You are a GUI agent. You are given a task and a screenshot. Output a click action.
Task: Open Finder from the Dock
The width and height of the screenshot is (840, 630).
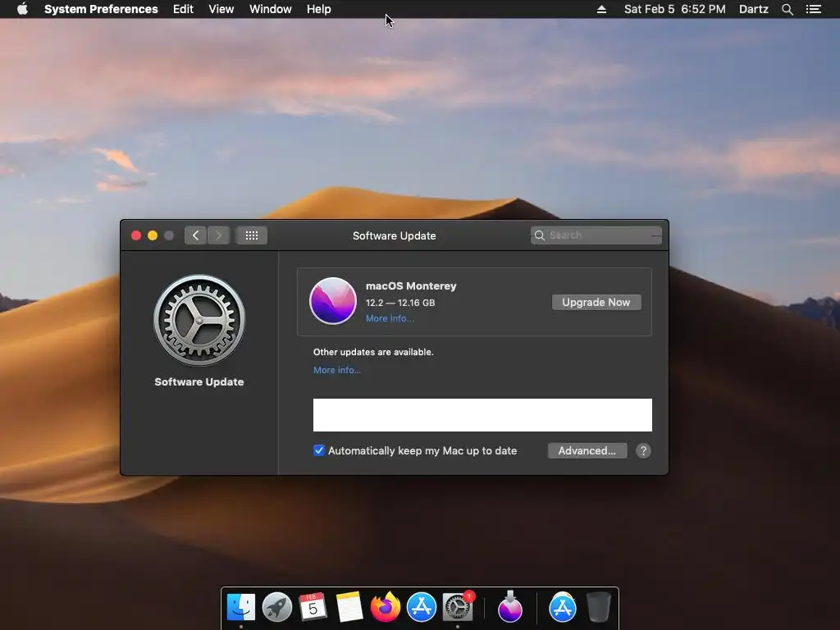coord(241,607)
